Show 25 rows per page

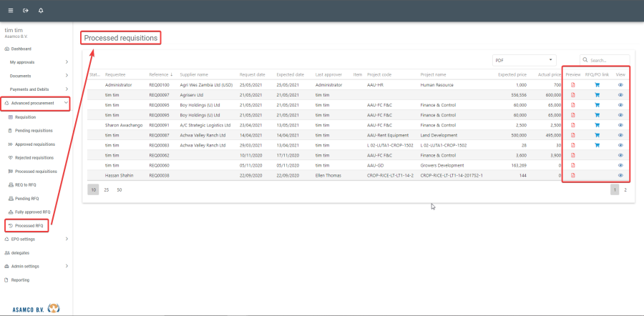pyautogui.click(x=106, y=190)
